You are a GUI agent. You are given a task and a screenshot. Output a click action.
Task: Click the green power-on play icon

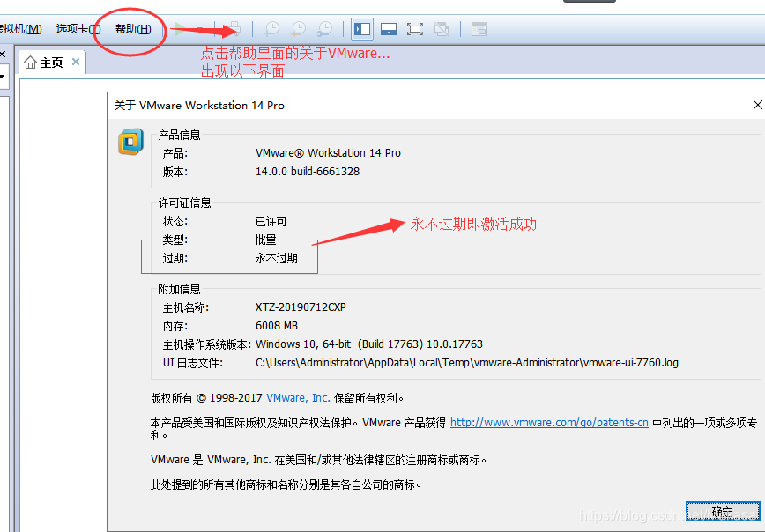180,29
